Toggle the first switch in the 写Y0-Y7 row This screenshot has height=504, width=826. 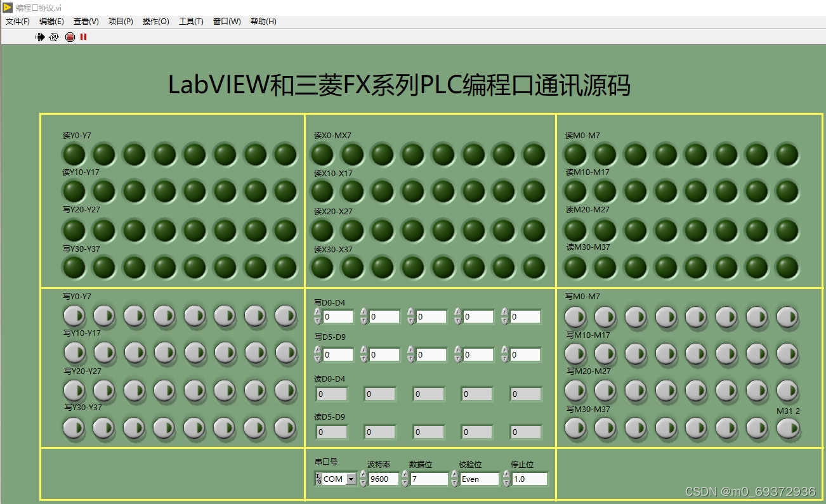coord(74,315)
